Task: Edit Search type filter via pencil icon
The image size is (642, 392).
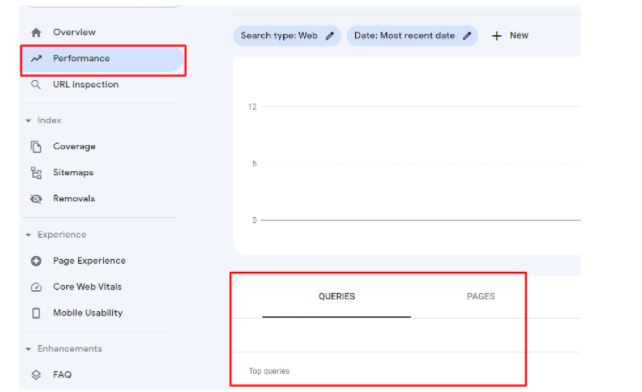Action: point(330,36)
